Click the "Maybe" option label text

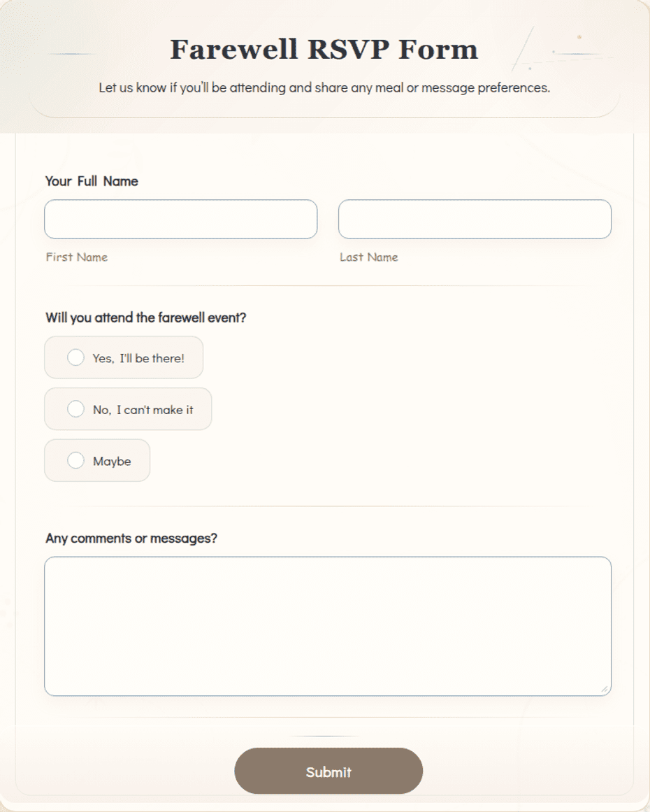pyautogui.click(x=112, y=462)
